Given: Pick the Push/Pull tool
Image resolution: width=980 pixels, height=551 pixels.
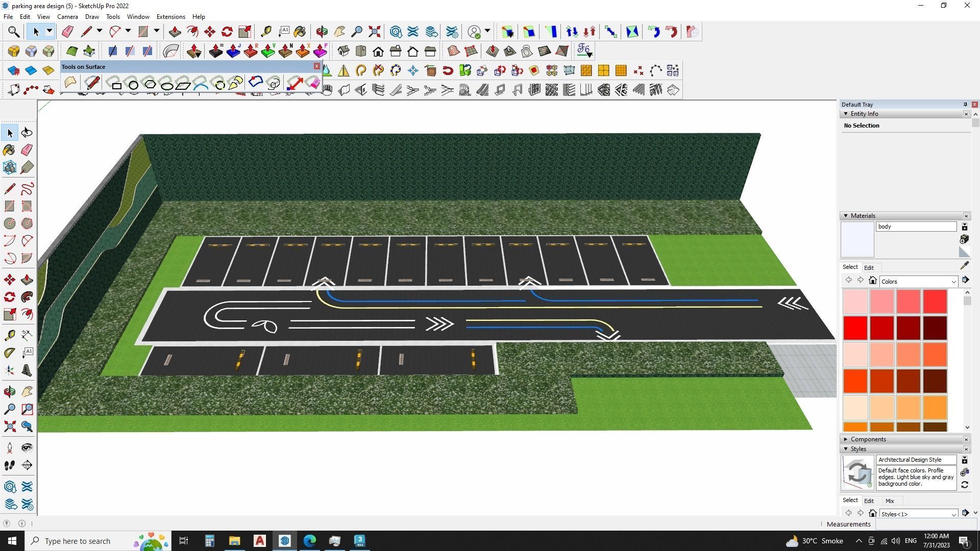Looking at the screenshot, I should coord(27,280).
